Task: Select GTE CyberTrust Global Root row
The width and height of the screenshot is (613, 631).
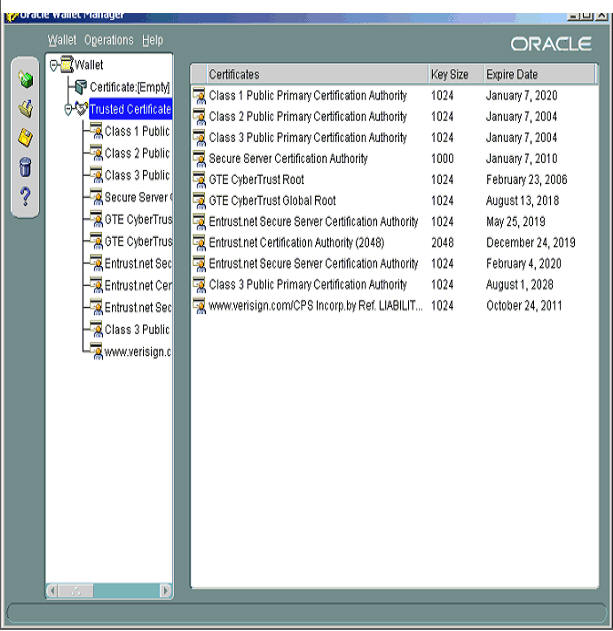Action: click(x=394, y=200)
